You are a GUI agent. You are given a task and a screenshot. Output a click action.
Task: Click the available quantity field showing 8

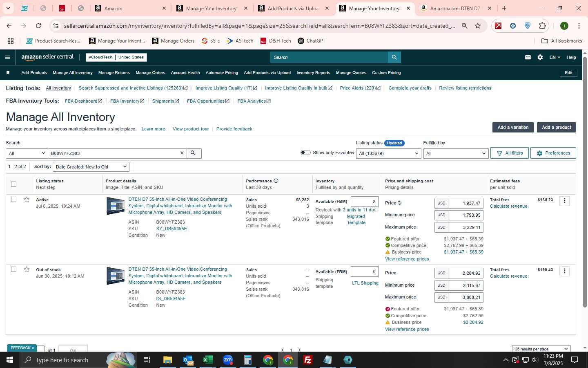pos(365,202)
